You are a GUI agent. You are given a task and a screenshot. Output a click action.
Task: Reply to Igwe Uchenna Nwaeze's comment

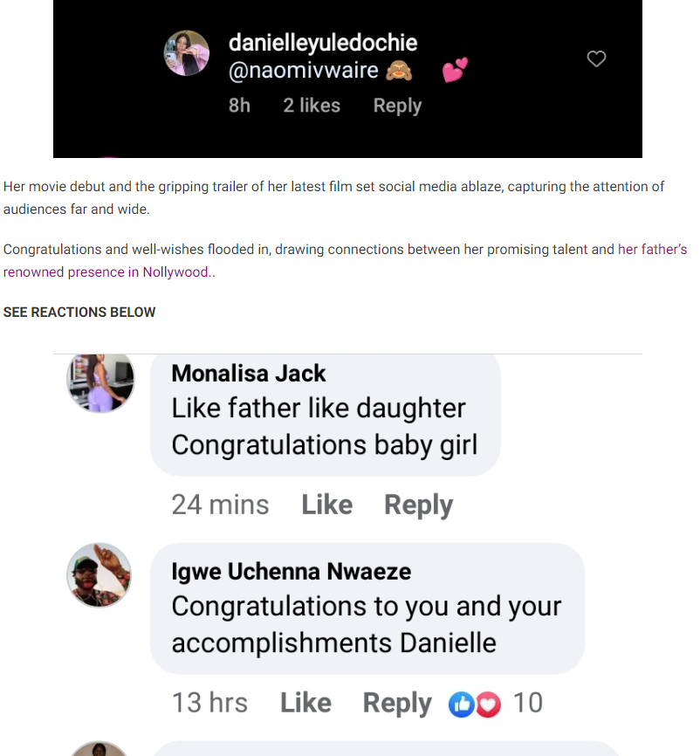coord(397,703)
